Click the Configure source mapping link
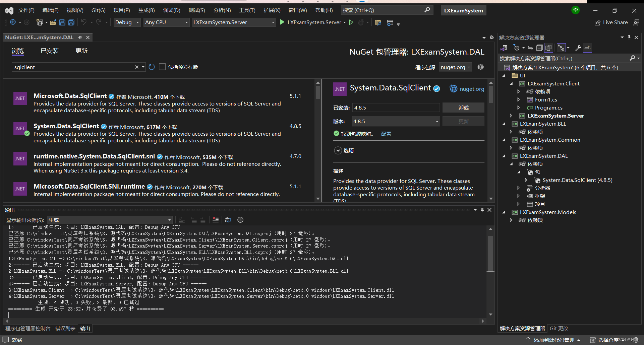 tap(386, 134)
